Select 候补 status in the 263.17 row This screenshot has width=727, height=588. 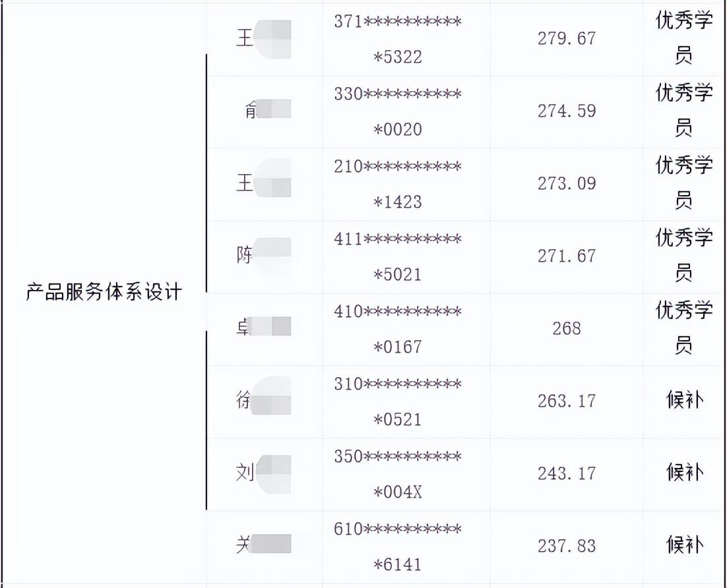point(684,400)
